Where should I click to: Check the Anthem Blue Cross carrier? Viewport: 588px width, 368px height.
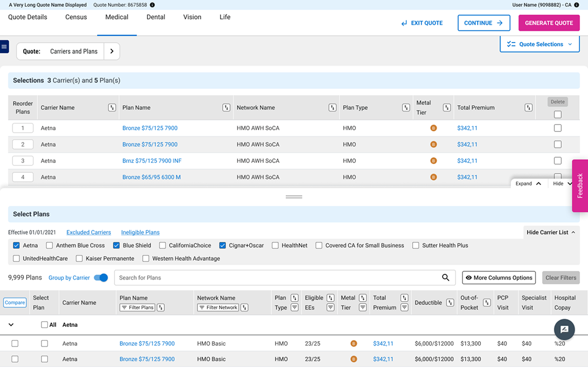49,245
